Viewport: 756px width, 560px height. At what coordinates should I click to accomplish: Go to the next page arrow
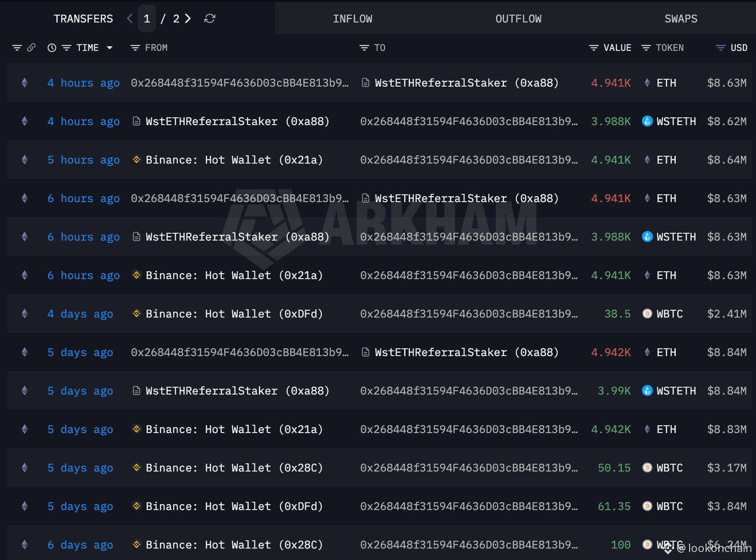point(188,18)
